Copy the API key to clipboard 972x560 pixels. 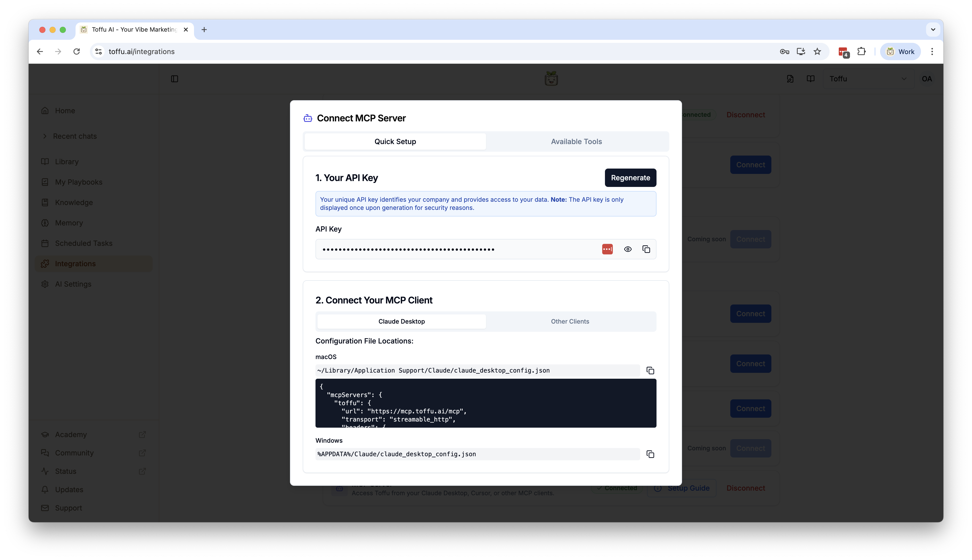(646, 249)
